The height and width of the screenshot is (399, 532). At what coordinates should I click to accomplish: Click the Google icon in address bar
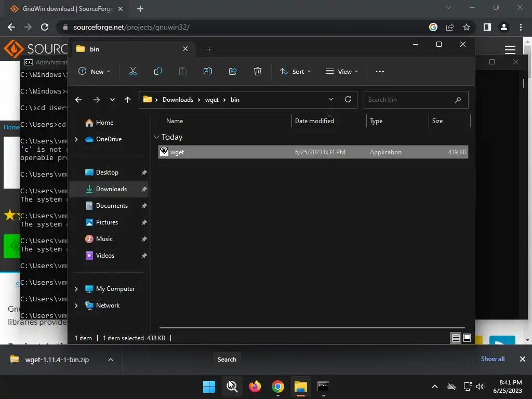[x=433, y=27]
